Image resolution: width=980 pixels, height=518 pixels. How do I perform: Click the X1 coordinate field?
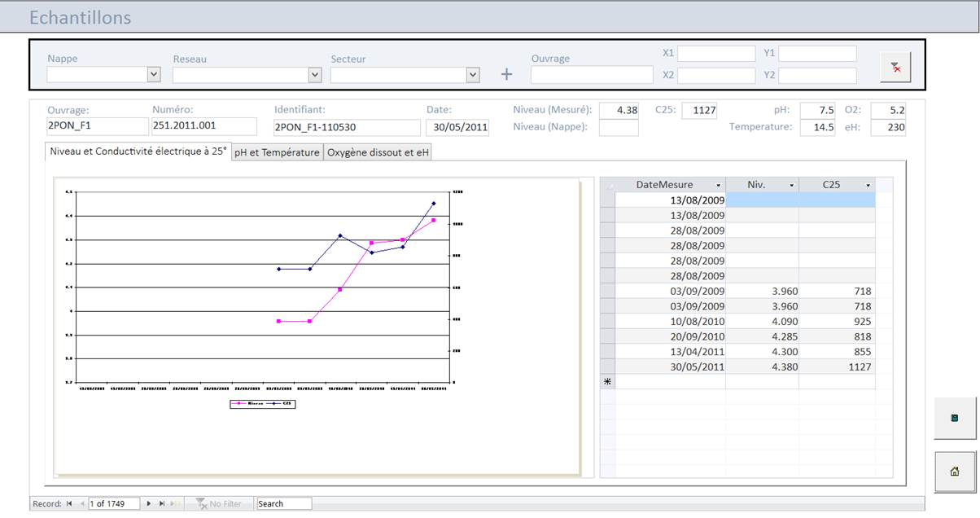coord(716,54)
